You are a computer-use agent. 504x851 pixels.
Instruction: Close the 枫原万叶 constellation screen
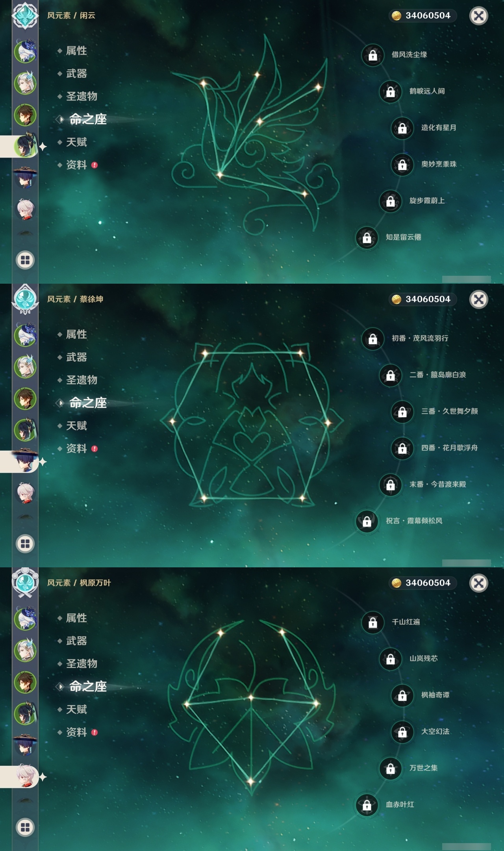(479, 583)
